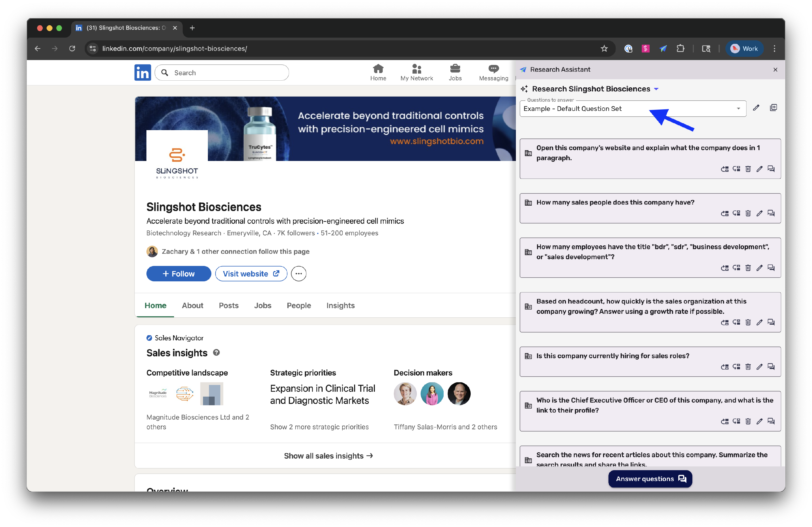
Task: Move the bdr/sdr titles question up
Action: (x=725, y=268)
